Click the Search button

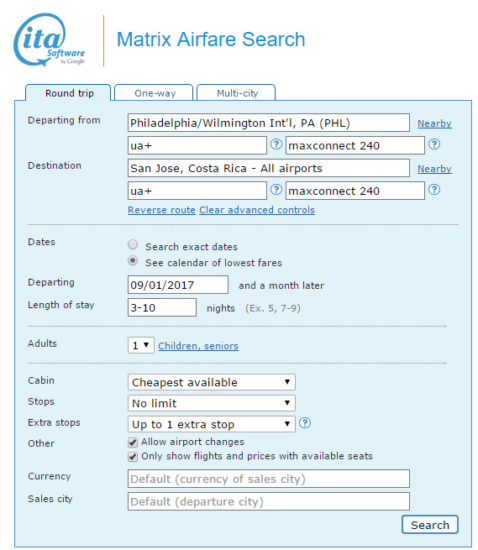pos(430,525)
